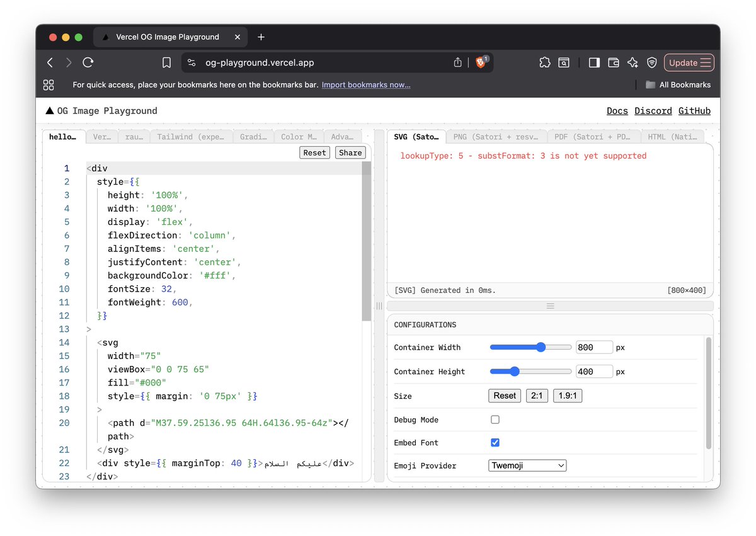Click the OG Image Playground title

tap(107, 111)
